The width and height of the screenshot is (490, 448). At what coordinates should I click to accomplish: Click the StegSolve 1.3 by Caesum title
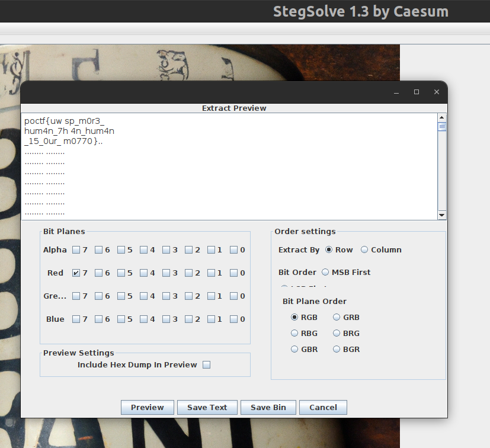(x=361, y=12)
